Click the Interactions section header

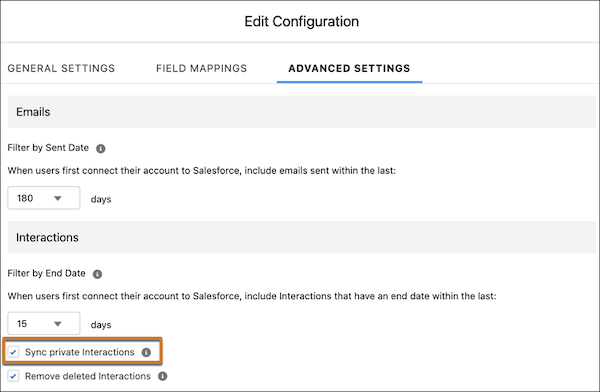(x=302, y=237)
